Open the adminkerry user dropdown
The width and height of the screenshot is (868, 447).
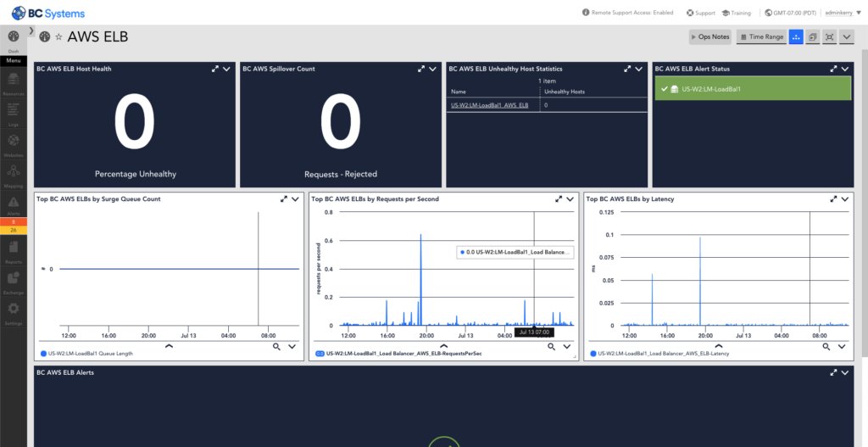point(843,13)
